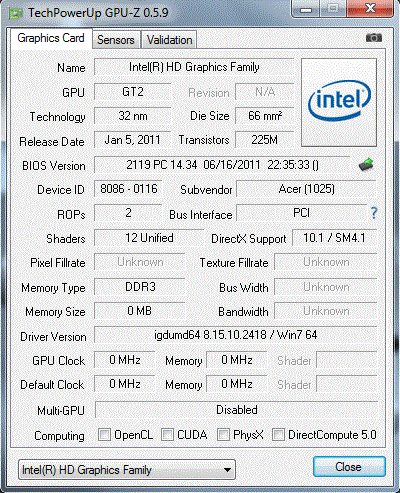Click the BIOS save chip icon
Screen dimensions: 400x493
point(366,164)
